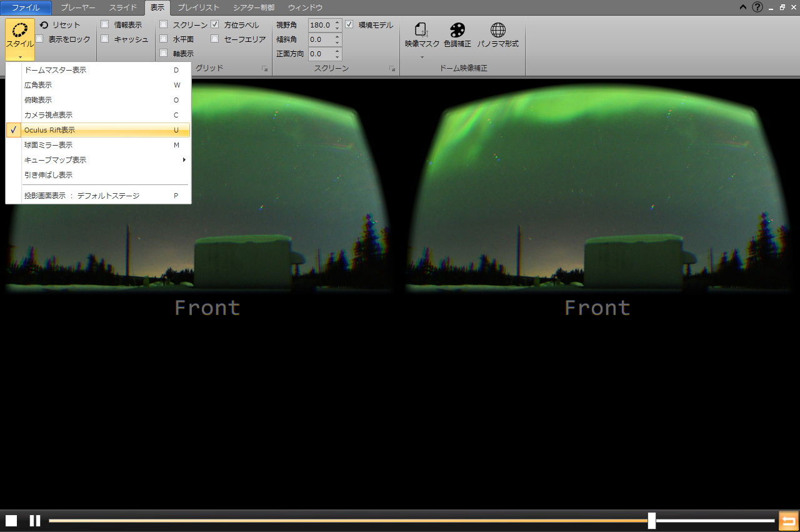Click the 視野角 value field showing 180.0
The image size is (800, 532).
tap(321, 25)
